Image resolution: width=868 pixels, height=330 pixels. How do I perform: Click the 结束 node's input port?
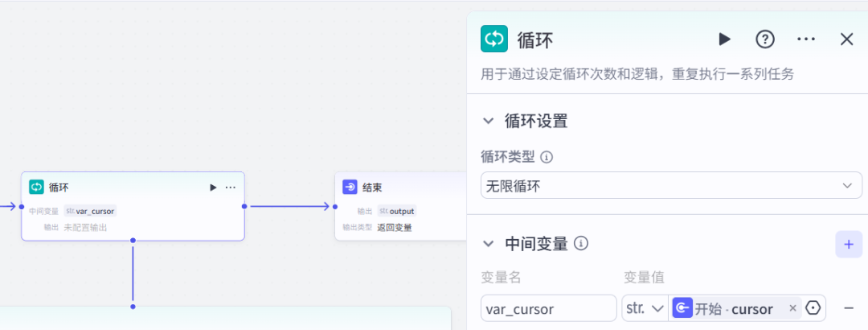tap(335, 206)
